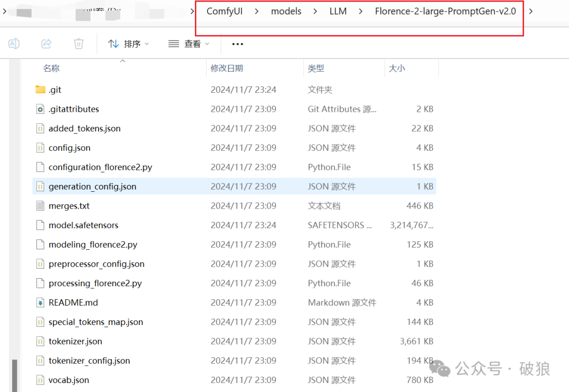
Task: Click 2024/11/7 23:24 date of .git folder
Action: (243, 90)
